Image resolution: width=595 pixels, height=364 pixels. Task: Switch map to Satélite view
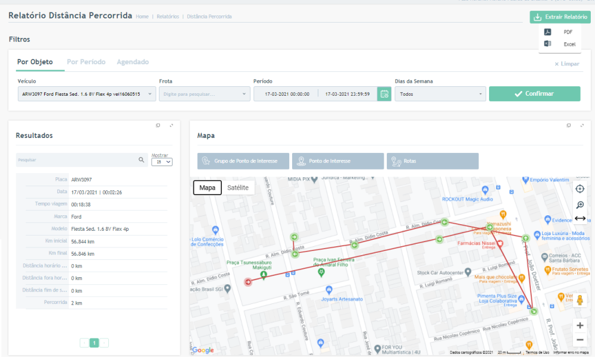coord(238,188)
